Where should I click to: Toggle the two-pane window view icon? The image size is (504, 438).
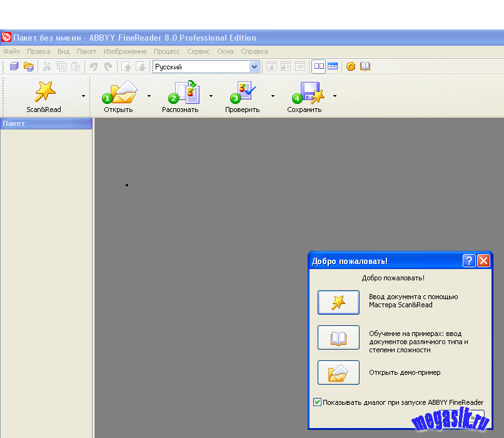(x=319, y=66)
